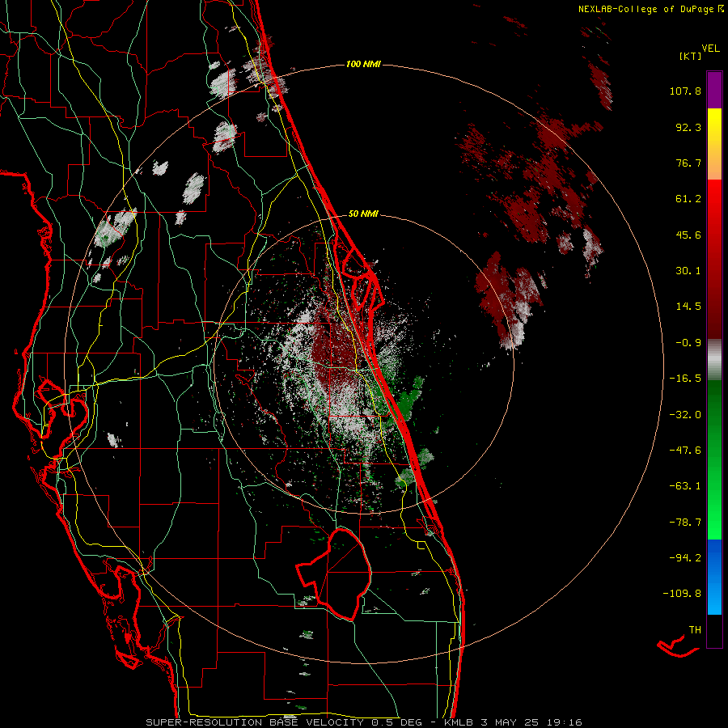Click the blue segment of velocity color bar
Image resolution: width=728 pixels, height=728 pixels.
point(714,577)
